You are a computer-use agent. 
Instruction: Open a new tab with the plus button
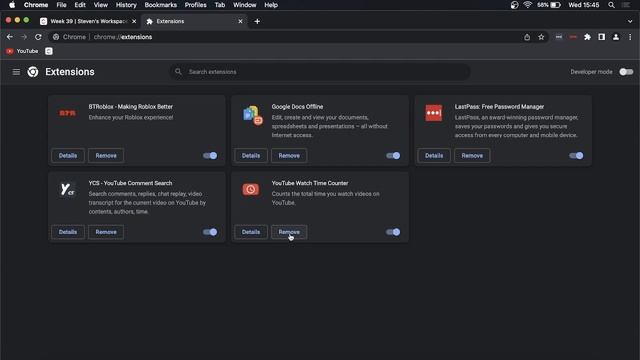point(257,21)
